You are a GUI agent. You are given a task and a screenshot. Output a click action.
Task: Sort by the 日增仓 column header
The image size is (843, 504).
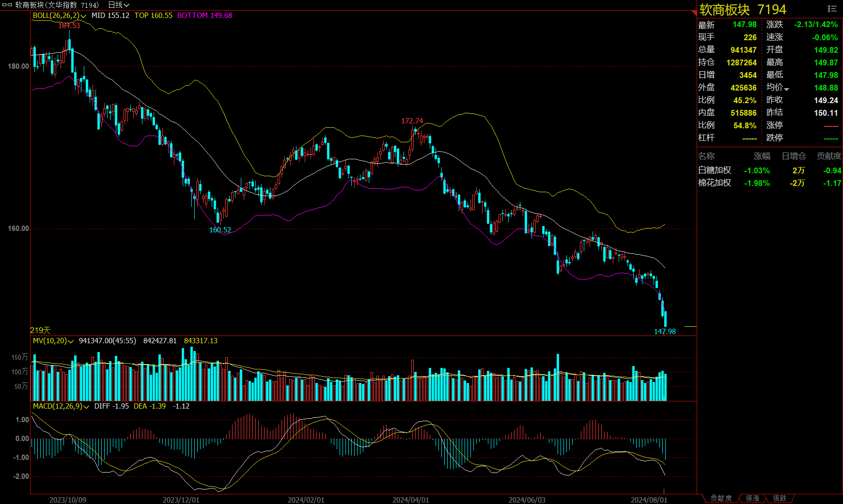794,156
